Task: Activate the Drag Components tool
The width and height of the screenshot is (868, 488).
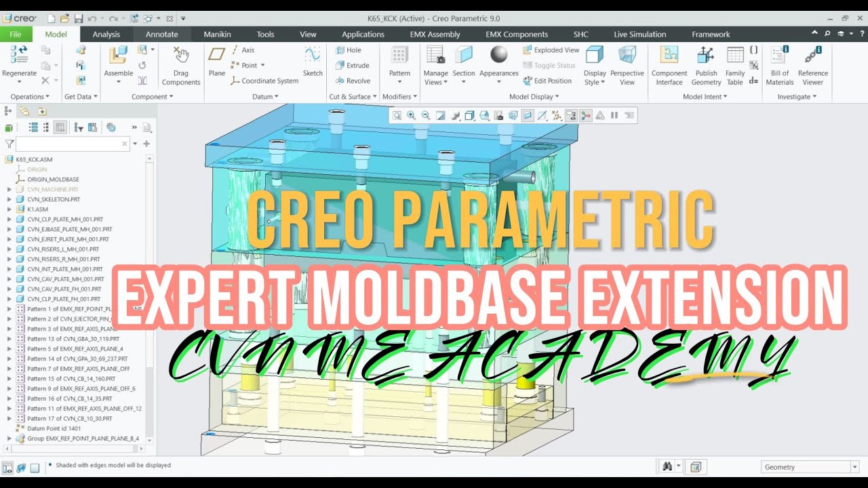Action: click(x=180, y=66)
